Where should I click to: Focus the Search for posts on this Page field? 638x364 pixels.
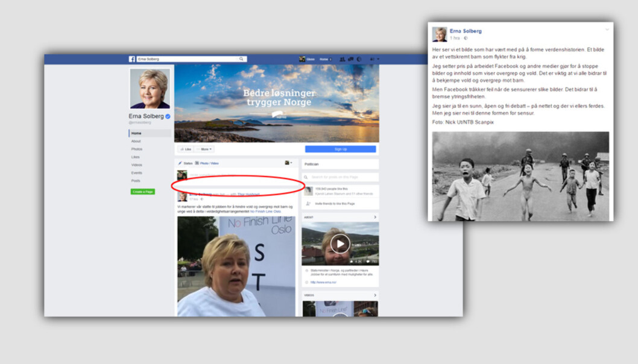(340, 177)
